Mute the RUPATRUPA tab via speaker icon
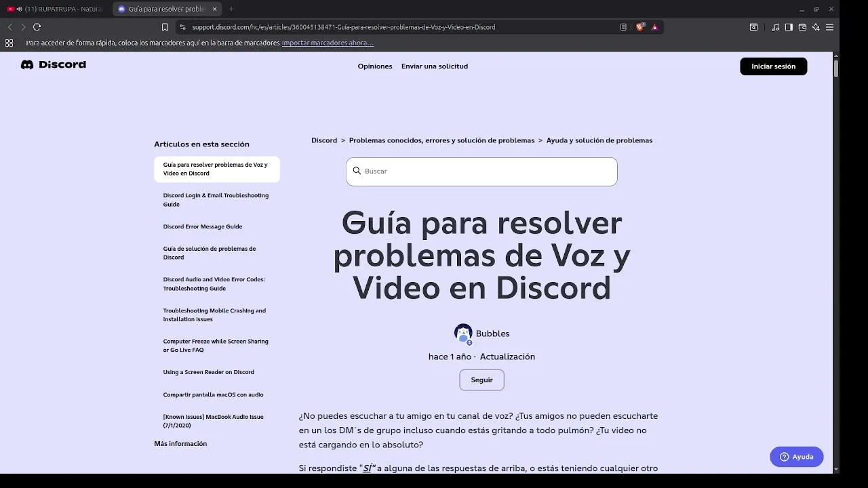This screenshot has width=868, height=488. (x=18, y=9)
